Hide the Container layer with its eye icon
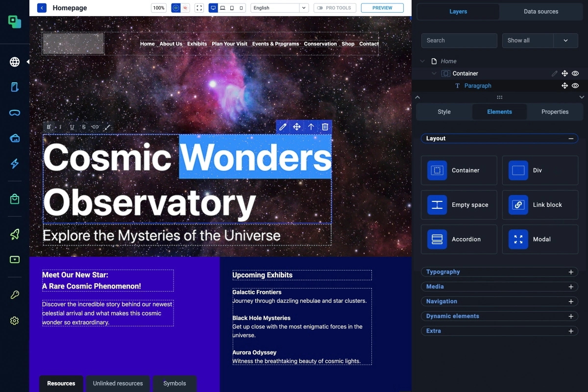588x392 pixels. tap(575, 73)
